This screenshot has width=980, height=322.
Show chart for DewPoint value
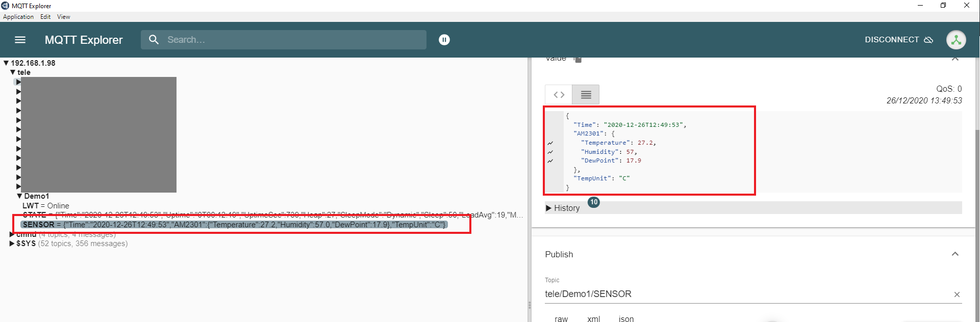pyautogui.click(x=550, y=161)
